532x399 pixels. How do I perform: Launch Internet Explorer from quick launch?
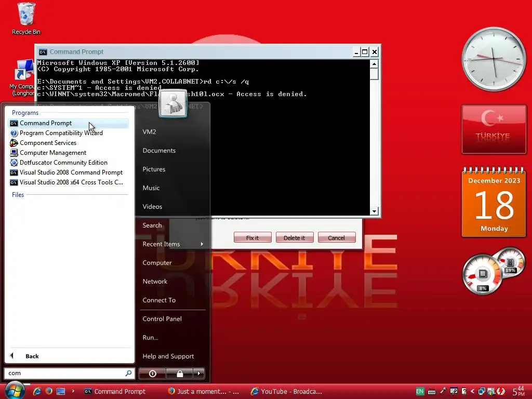37,391
